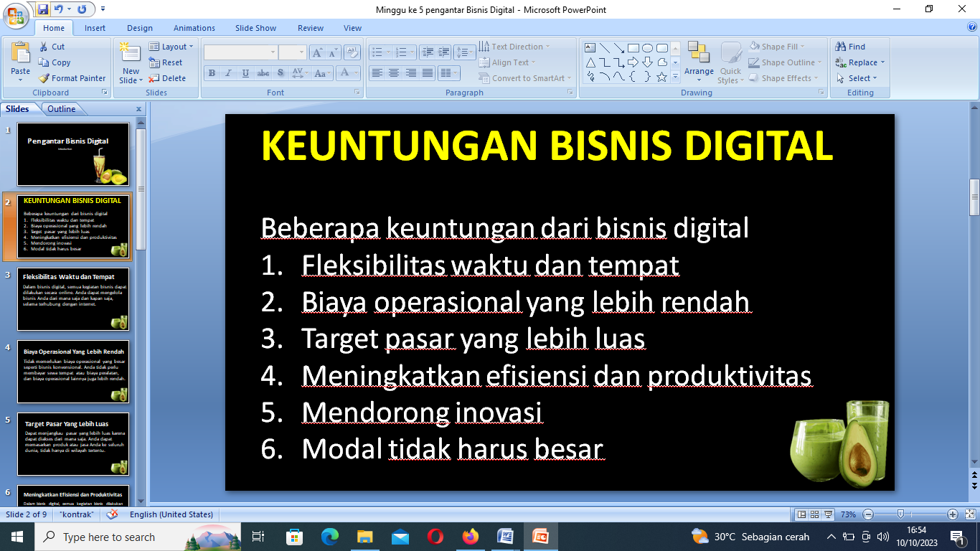Select slide 4 thumbnail Biaya Operasional

tap(73, 371)
